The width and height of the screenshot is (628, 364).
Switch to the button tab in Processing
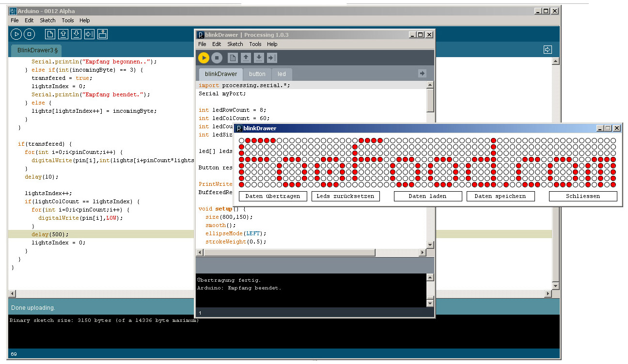pyautogui.click(x=257, y=74)
